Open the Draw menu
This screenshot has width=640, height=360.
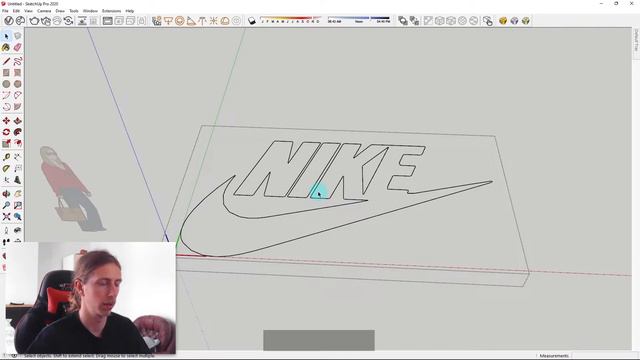[60, 11]
